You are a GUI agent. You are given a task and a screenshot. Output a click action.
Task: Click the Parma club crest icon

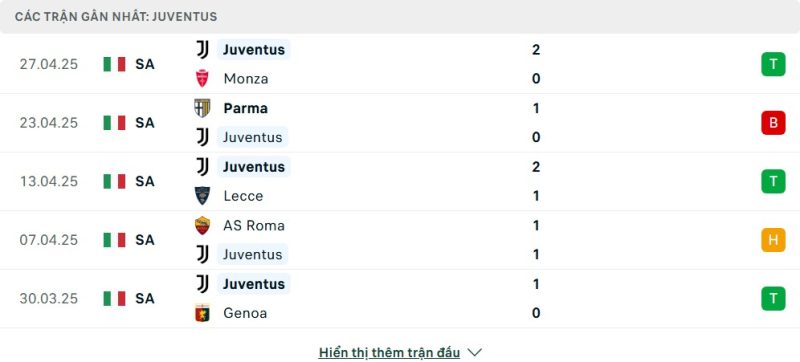203,108
